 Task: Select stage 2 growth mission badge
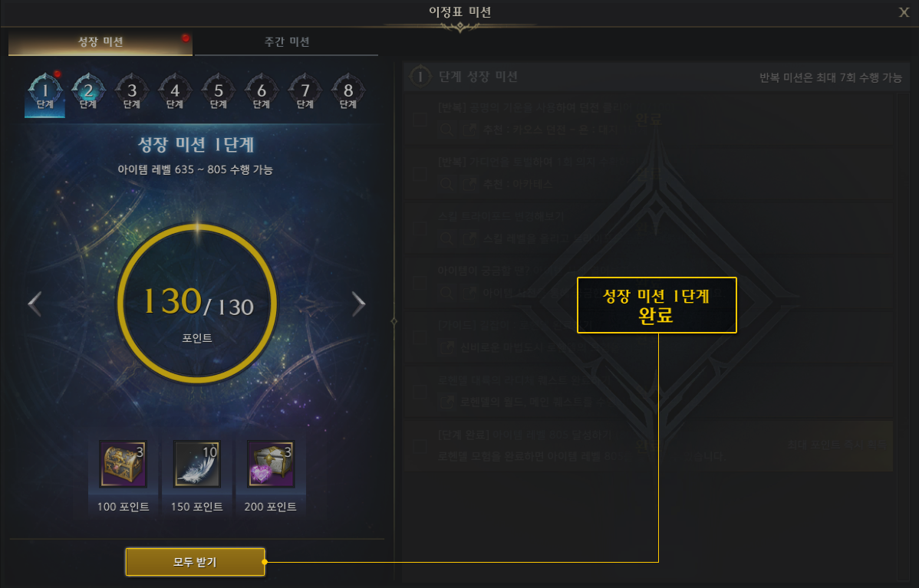click(88, 92)
